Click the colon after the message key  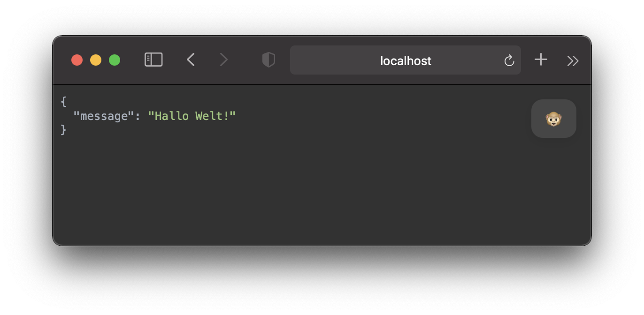pos(138,116)
